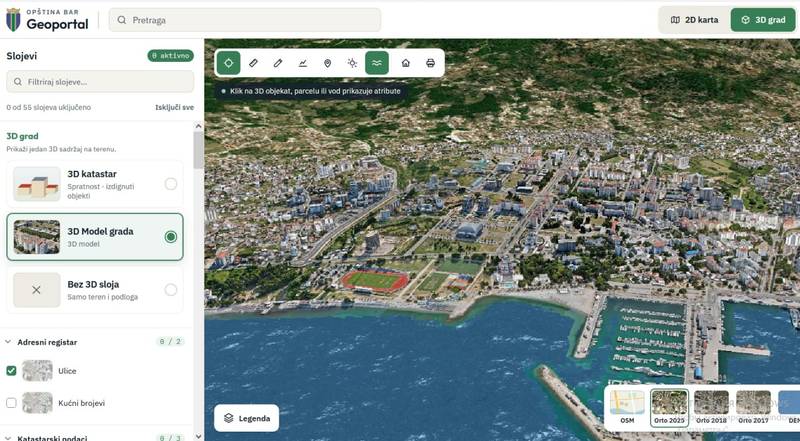The image size is (800, 441).
Task: Select 3D katastar radio option
Action: pyautogui.click(x=171, y=184)
